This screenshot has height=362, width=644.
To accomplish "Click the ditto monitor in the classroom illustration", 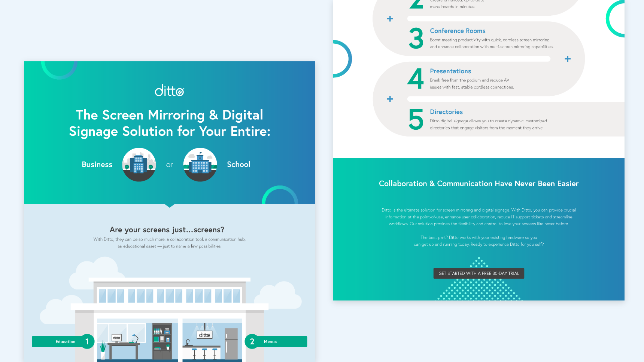I will point(117,338).
